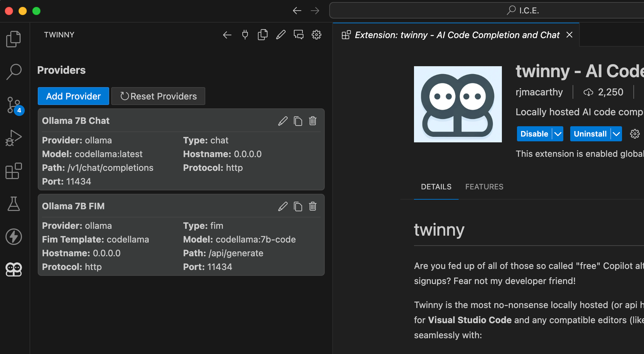The width and height of the screenshot is (644, 354).
Task: Open Source Control view with 4 changes
Action: 14,105
